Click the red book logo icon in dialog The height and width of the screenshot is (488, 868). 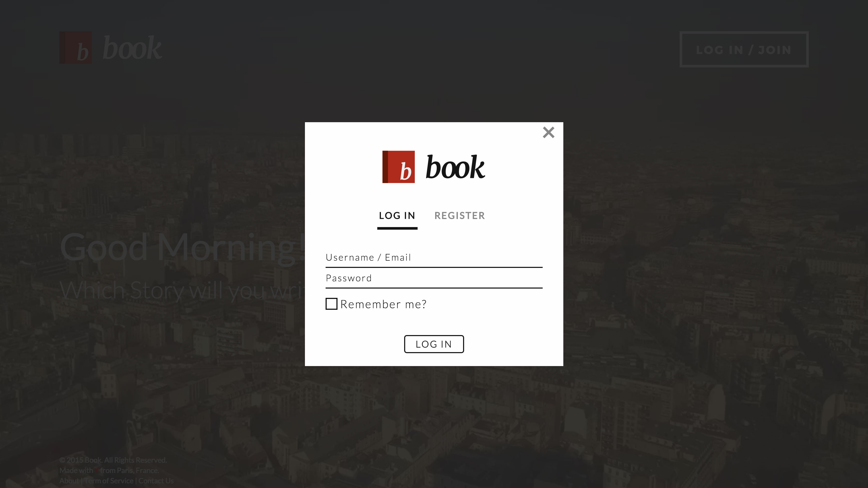click(x=398, y=167)
